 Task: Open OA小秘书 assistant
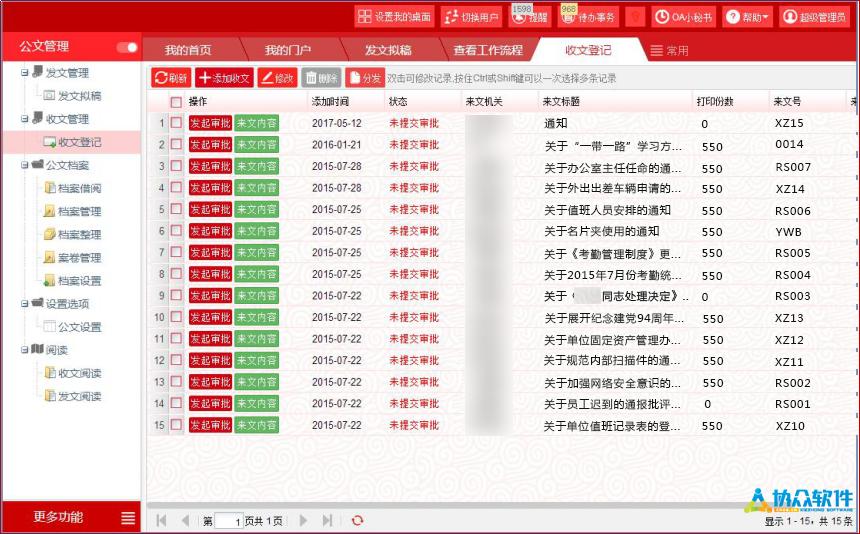pyautogui.click(x=684, y=17)
